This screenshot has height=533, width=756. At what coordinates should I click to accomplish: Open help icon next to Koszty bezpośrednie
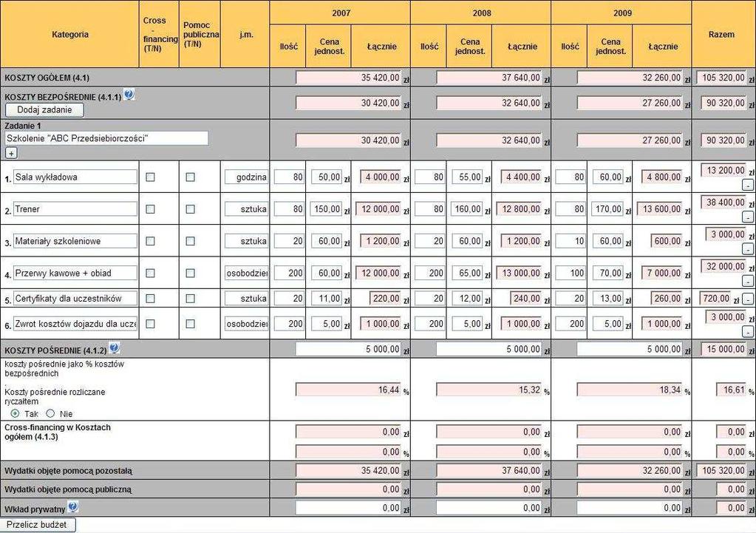[x=129, y=95]
